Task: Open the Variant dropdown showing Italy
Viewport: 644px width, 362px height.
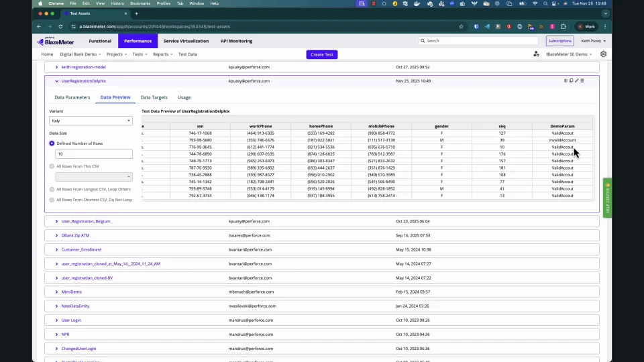Action: point(91,121)
